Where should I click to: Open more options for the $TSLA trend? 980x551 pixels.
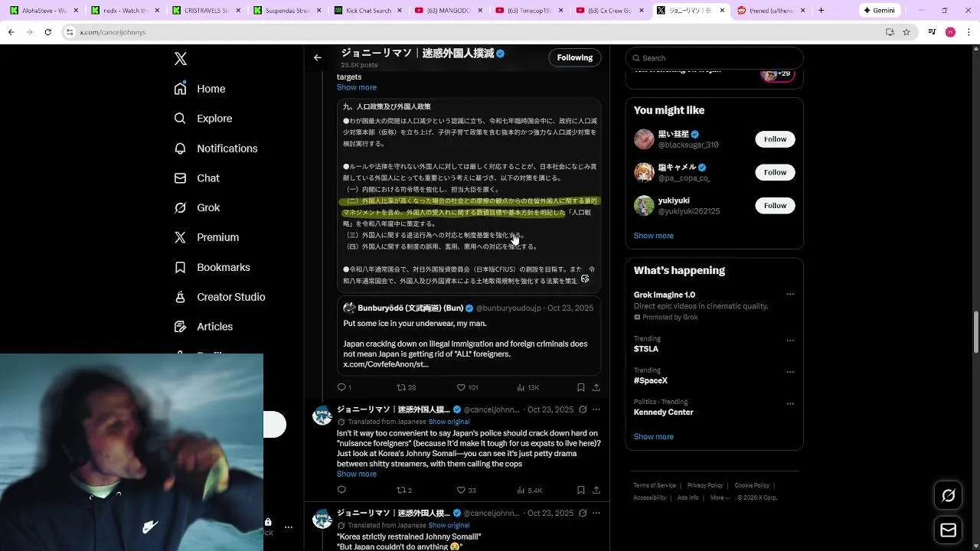[x=790, y=341]
